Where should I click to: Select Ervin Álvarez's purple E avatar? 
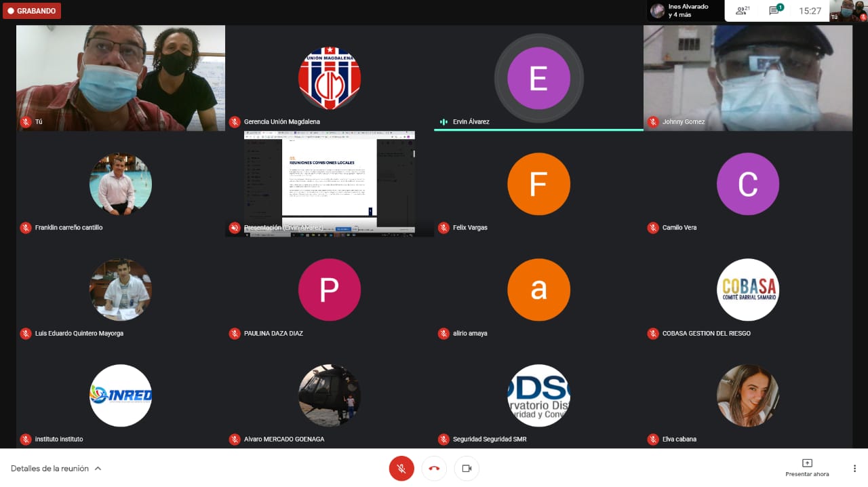[538, 78]
